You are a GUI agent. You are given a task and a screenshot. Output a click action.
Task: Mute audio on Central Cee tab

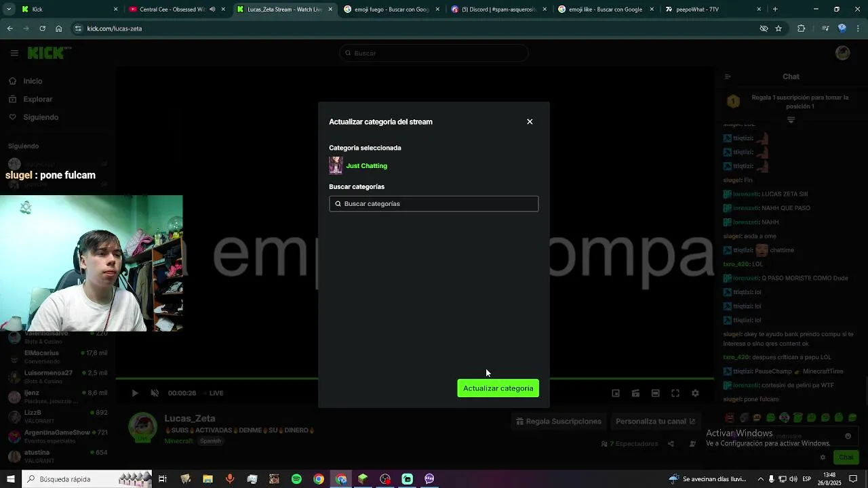click(x=212, y=9)
